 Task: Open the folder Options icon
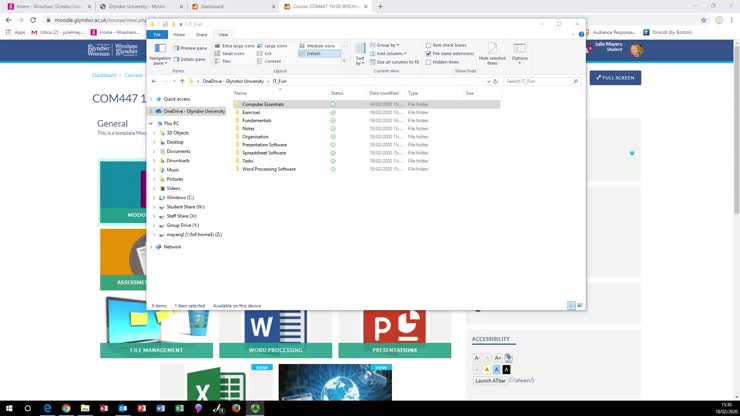click(x=520, y=52)
